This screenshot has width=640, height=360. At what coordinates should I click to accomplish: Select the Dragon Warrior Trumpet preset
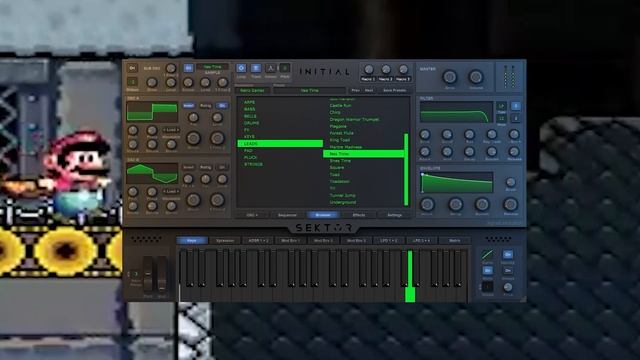(x=354, y=120)
